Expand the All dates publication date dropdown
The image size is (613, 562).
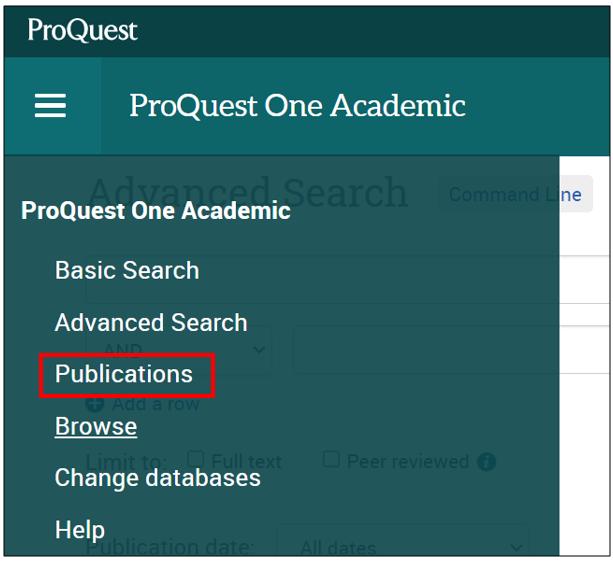click(403, 541)
